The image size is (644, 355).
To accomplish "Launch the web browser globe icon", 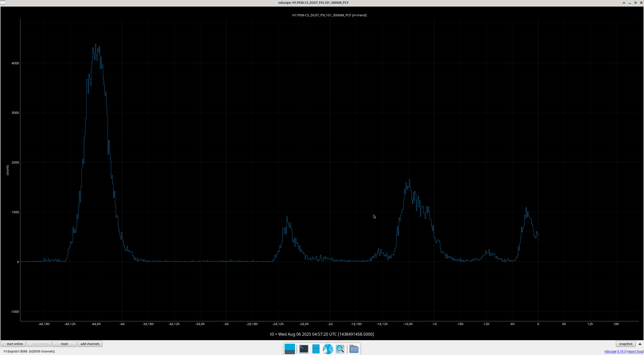I will click(328, 349).
